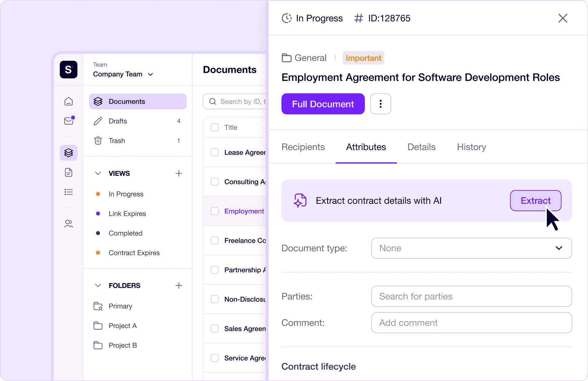Select the Link Expires view
This screenshot has width=588, height=381.
127,214
